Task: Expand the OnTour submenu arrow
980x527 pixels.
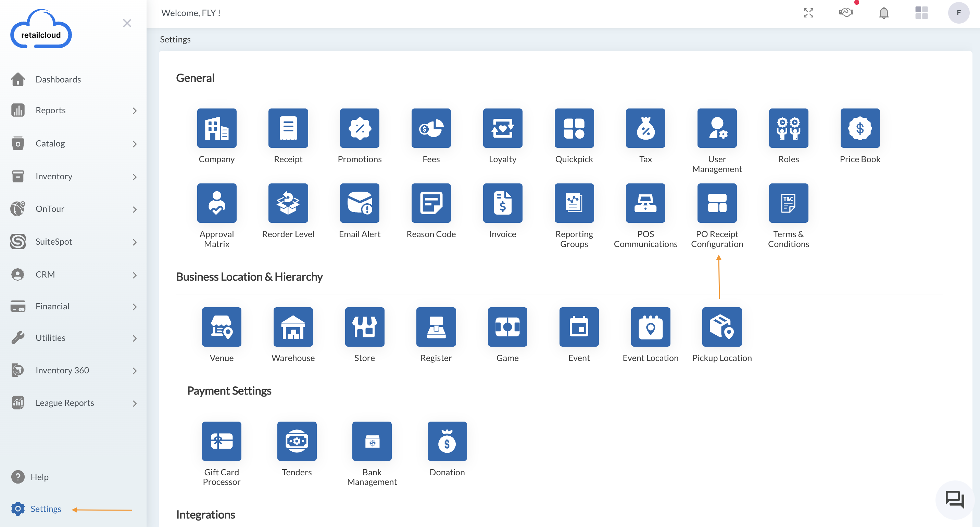Action: pos(134,209)
